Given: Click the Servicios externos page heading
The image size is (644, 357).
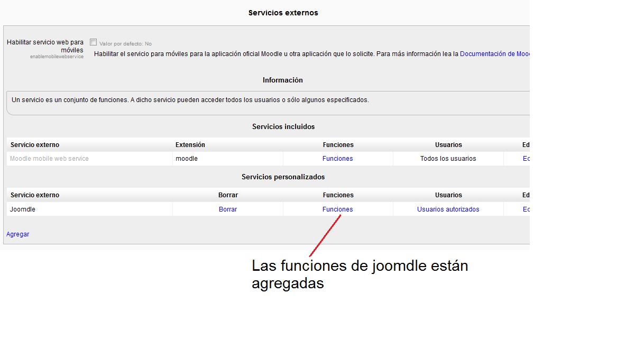Looking at the screenshot, I should (283, 13).
